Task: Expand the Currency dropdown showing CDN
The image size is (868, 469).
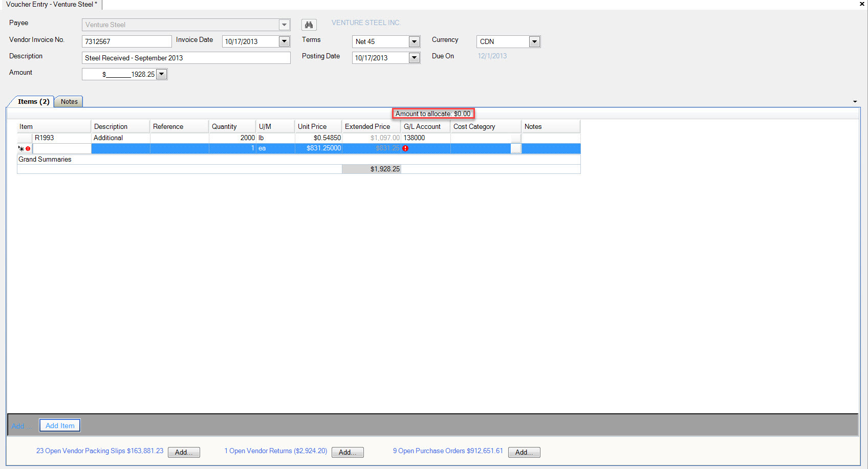Action: point(534,41)
